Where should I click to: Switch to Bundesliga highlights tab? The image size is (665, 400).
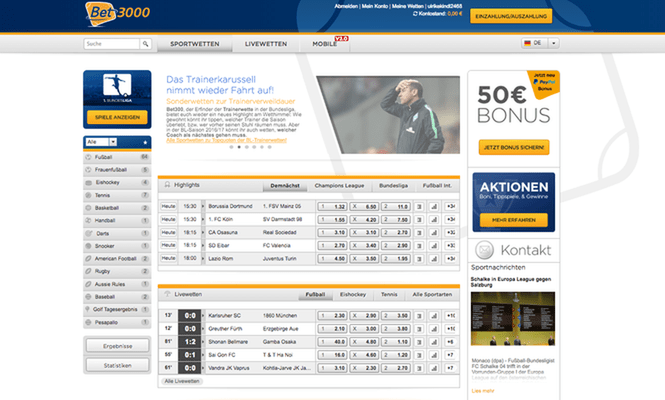(394, 186)
